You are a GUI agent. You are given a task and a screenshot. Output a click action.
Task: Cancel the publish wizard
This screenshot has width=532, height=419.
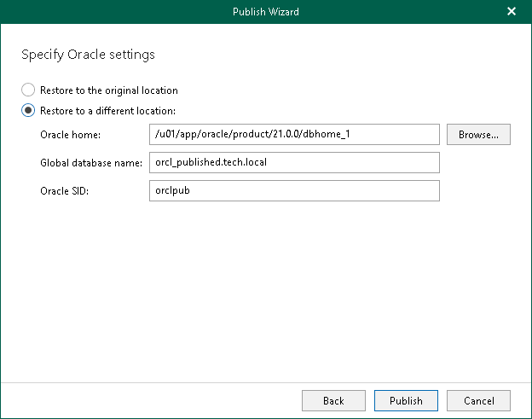click(478, 400)
